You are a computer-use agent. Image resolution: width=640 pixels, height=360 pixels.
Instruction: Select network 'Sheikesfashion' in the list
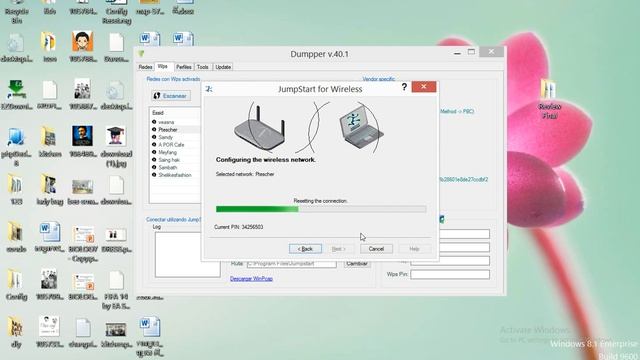click(176, 175)
